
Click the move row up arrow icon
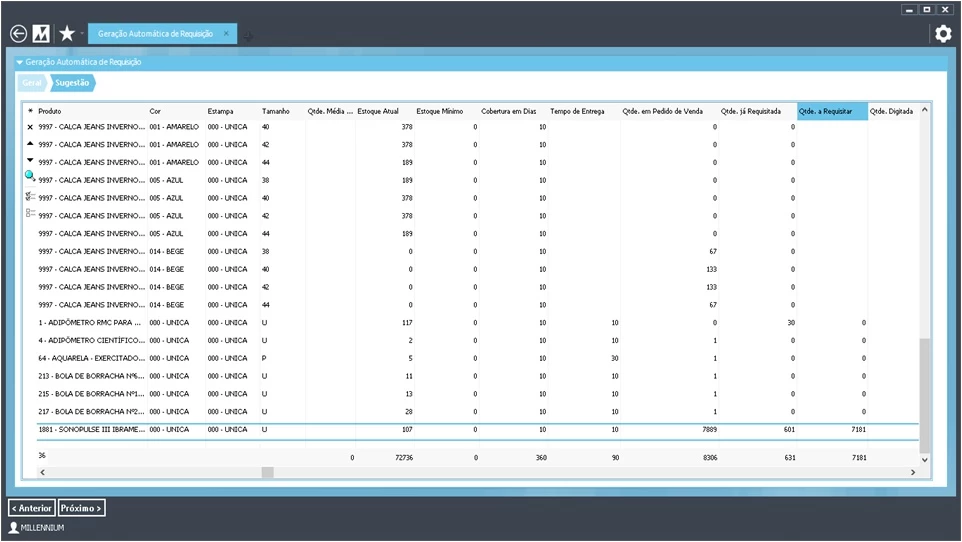pyautogui.click(x=30, y=144)
